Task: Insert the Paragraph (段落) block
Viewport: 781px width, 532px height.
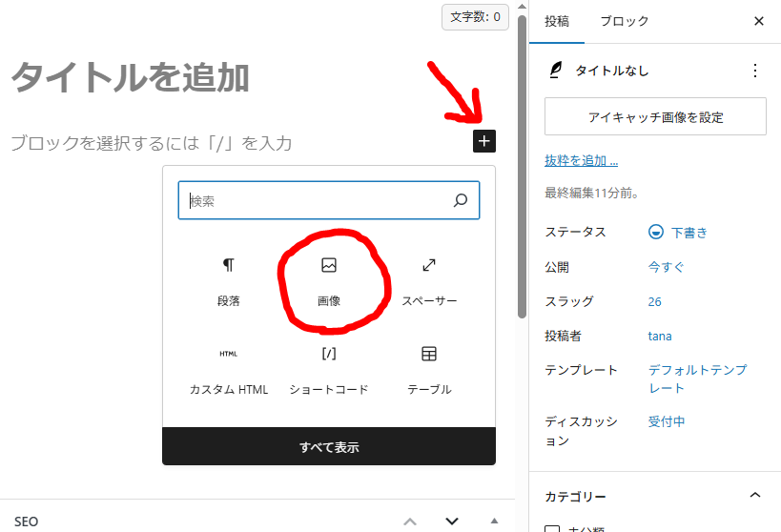Action: [229, 280]
